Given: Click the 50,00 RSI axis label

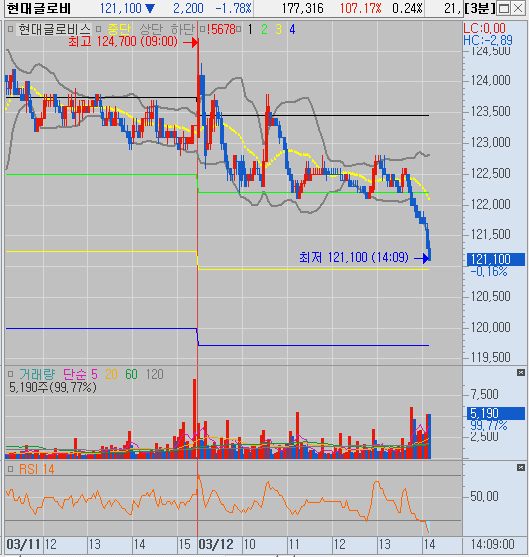Looking at the screenshot, I should [x=484, y=496].
